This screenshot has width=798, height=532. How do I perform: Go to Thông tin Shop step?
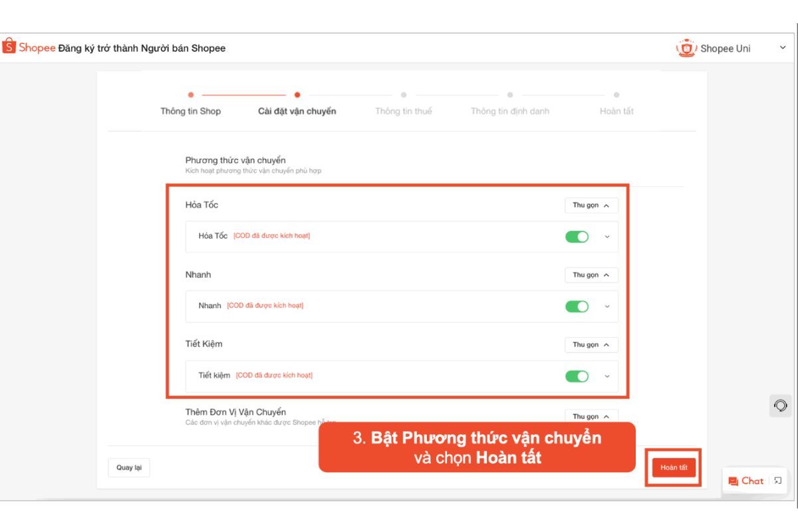click(191, 111)
